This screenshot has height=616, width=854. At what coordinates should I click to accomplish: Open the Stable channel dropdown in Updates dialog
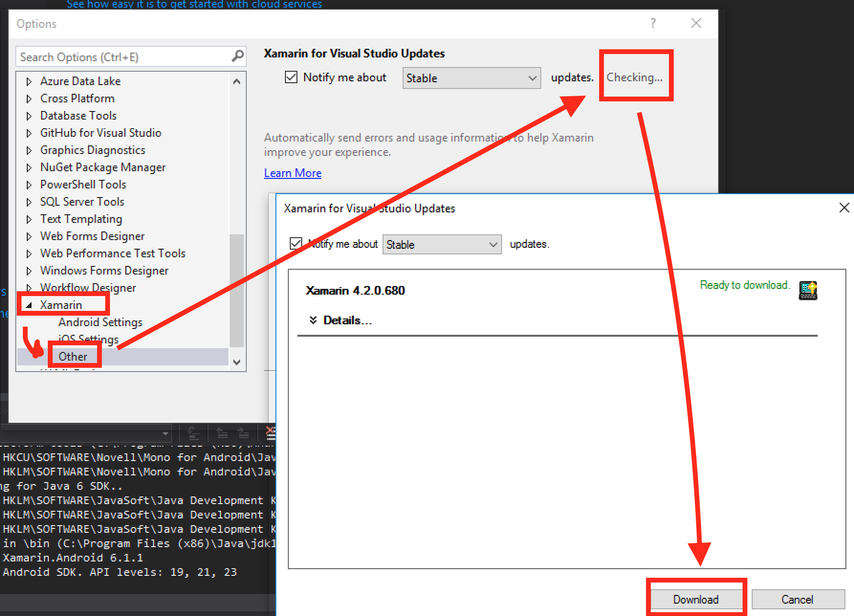442,244
